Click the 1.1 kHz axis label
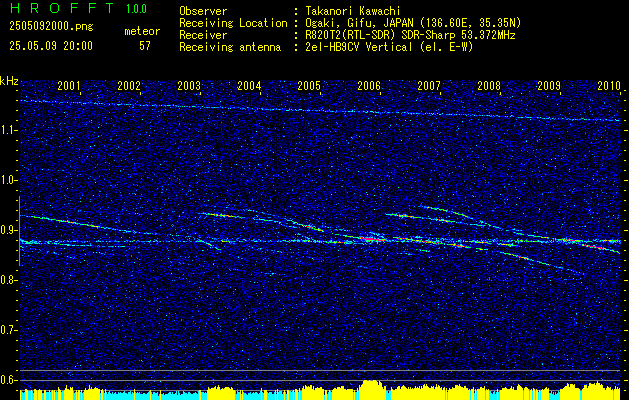 point(8,131)
